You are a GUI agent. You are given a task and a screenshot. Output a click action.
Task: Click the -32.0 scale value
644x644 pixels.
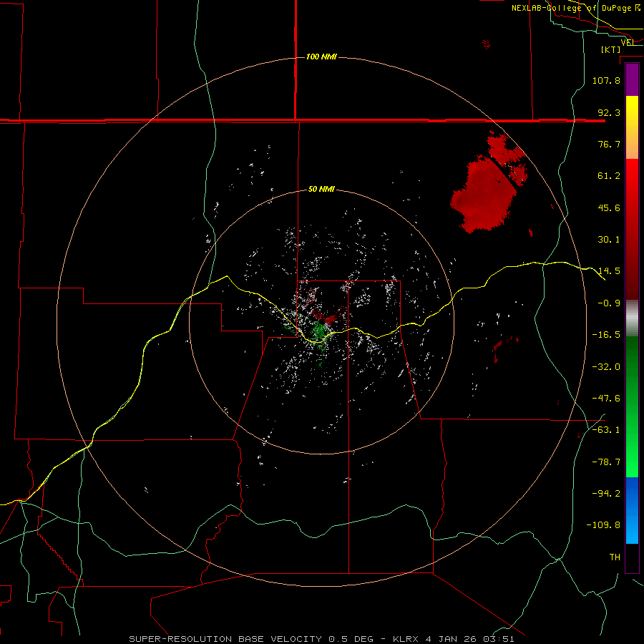(606, 367)
